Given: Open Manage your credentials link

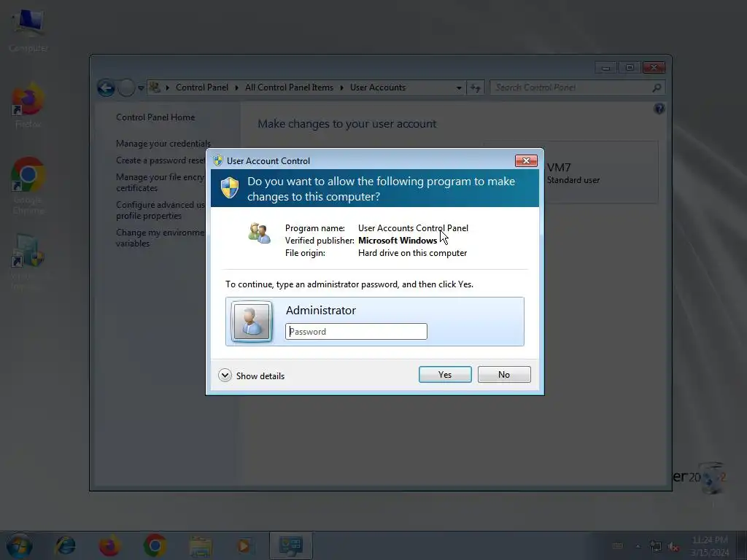Looking at the screenshot, I should coord(163,144).
